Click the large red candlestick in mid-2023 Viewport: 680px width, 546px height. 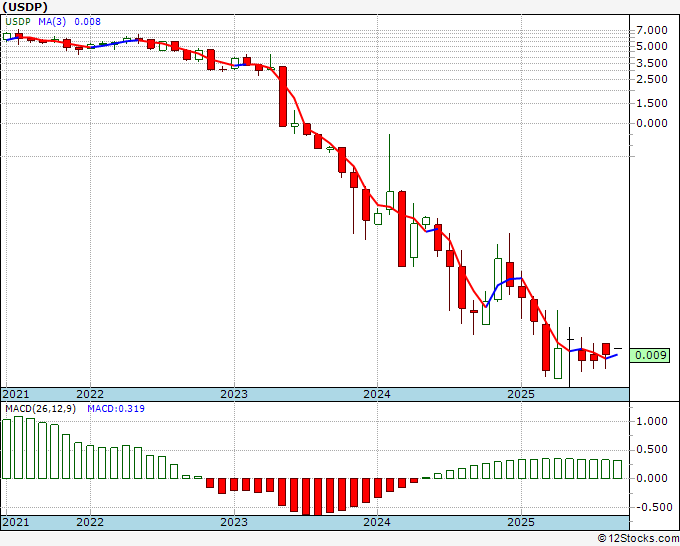[283, 96]
